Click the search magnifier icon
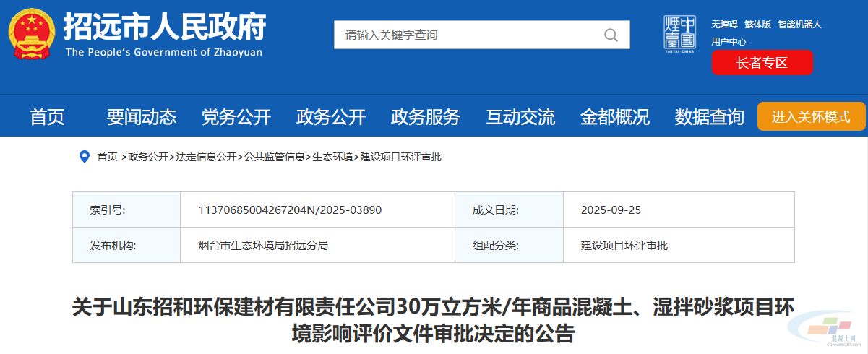 coord(611,35)
